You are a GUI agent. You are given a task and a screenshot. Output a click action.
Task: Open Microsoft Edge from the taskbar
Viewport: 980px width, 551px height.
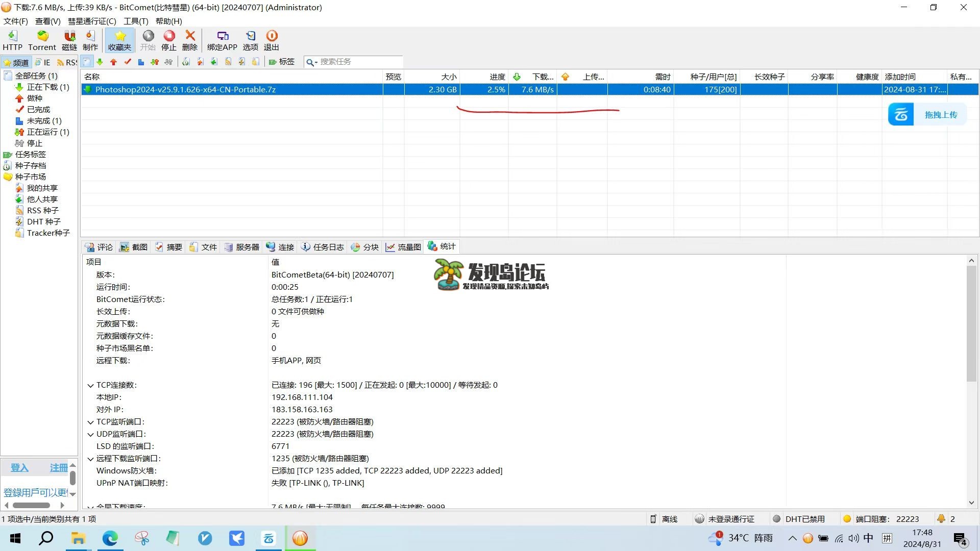pyautogui.click(x=110, y=538)
